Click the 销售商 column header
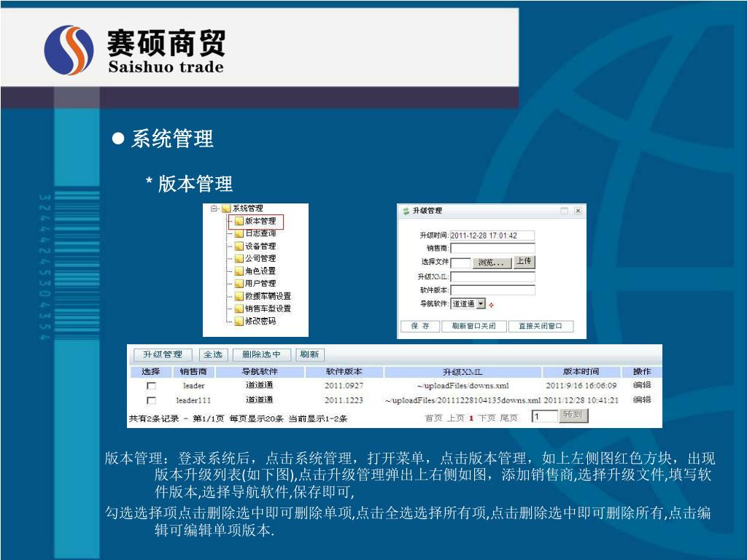 click(193, 372)
